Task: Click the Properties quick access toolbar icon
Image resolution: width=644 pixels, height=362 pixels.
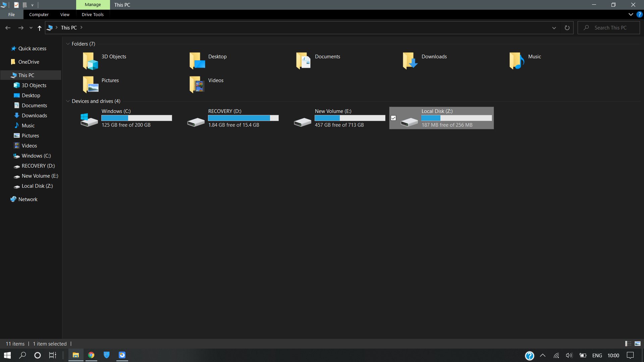Action: [x=16, y=5]
